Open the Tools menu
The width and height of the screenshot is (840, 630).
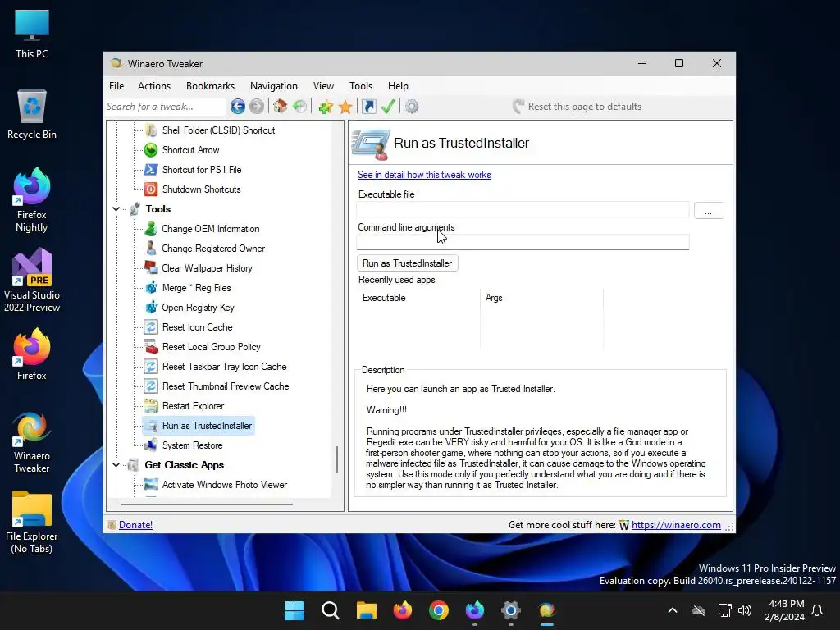coord(361,85)
